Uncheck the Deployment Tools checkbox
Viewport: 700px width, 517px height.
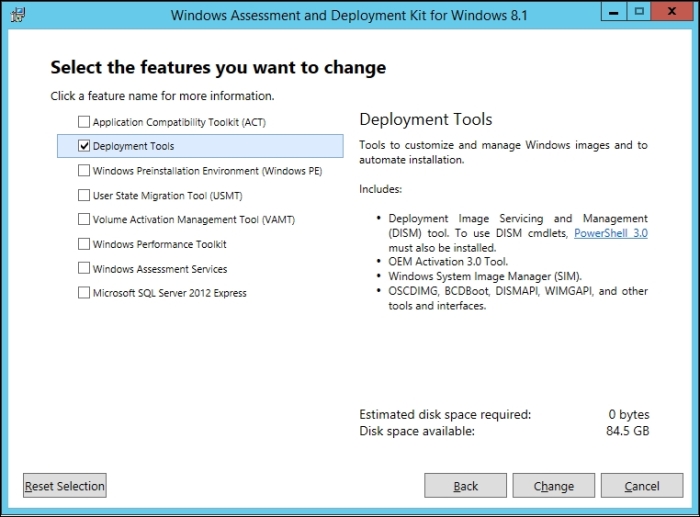tap(83, 146)
